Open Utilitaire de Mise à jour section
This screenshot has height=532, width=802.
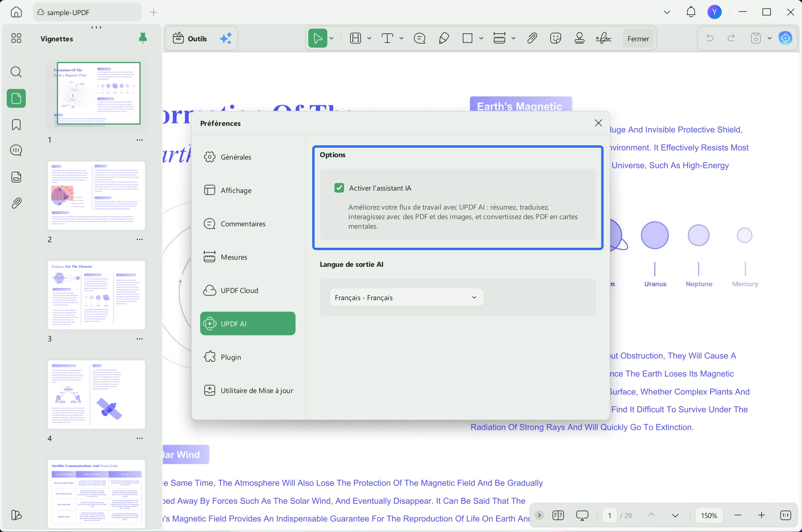tap(248, 390)
